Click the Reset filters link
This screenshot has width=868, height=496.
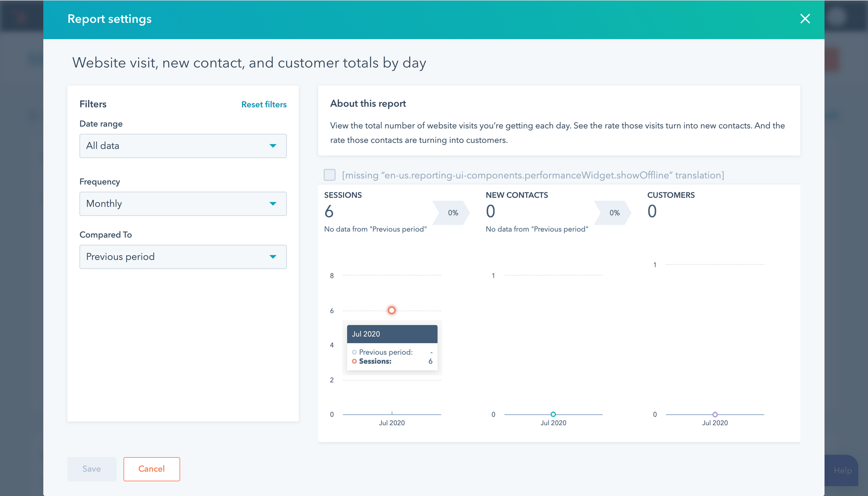click(x=263, y=104)
